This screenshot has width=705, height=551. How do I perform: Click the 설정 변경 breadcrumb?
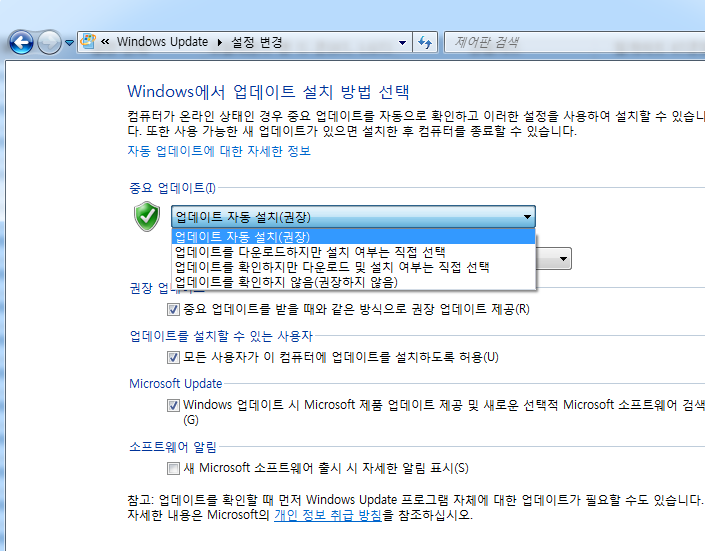(257, 42)
